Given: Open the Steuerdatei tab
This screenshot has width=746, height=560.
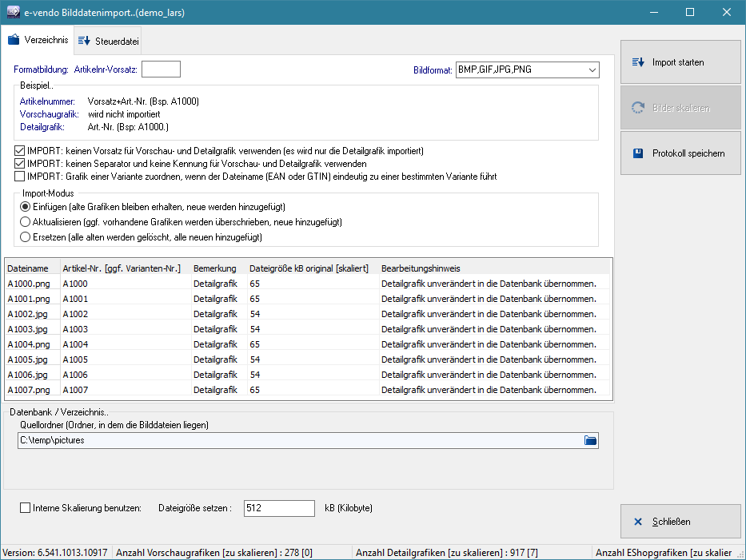Looking at the screenshot, I should point(108,42).
